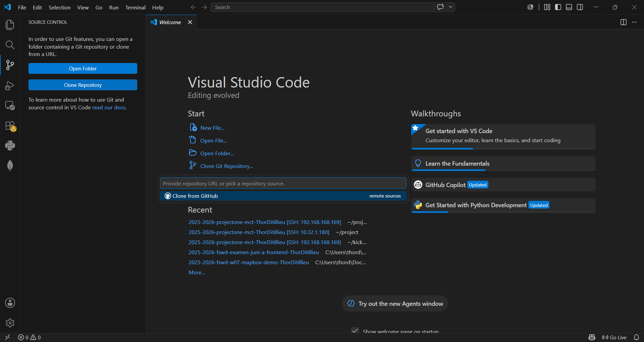Follow the read our docs link
The image size is (644, 342).
point(109,107)
